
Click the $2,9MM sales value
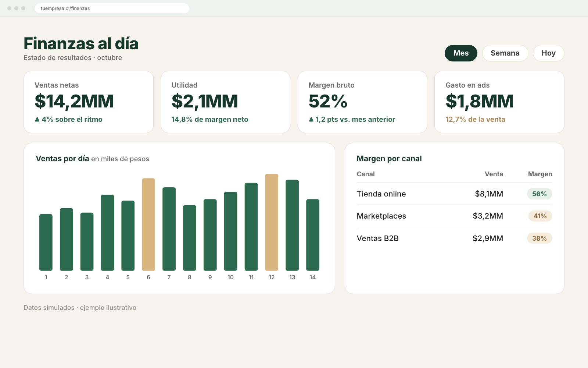(x=488, y=238)
